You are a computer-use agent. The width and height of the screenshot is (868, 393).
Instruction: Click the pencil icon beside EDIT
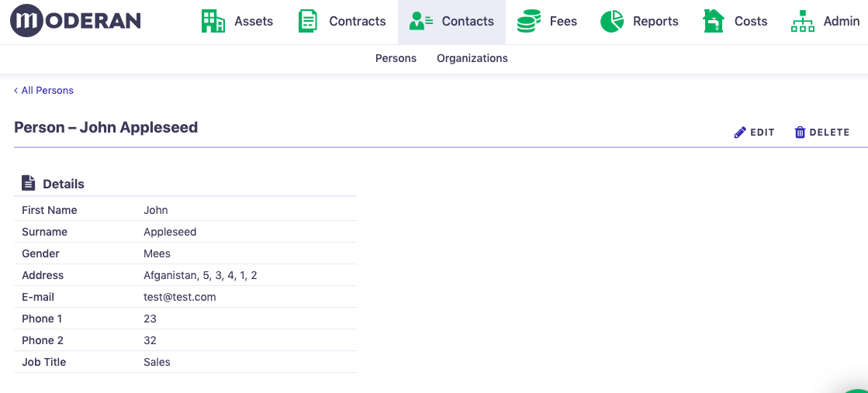(739, 133)
